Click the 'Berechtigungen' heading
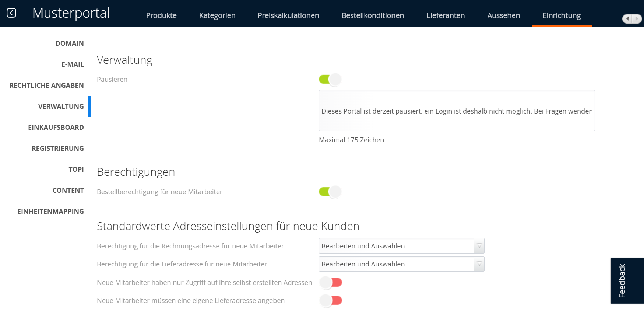The height and width of the screenshot is (314, 644). click(136, 172)
